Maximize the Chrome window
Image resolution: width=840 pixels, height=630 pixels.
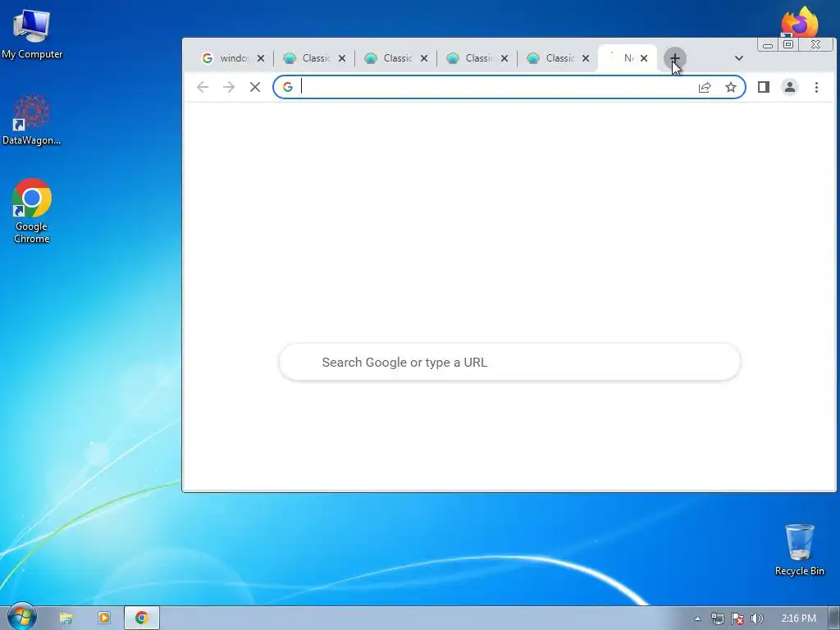point(788,45)
